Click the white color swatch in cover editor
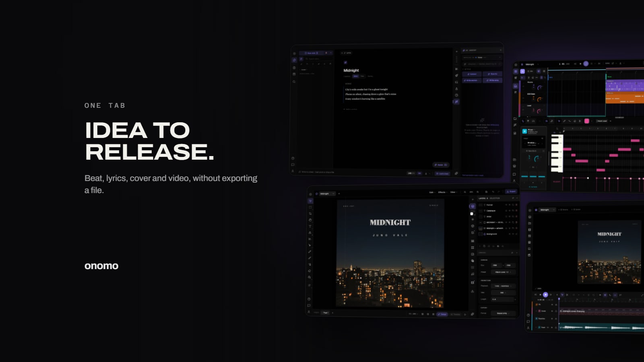 click(x=472, y=214)
